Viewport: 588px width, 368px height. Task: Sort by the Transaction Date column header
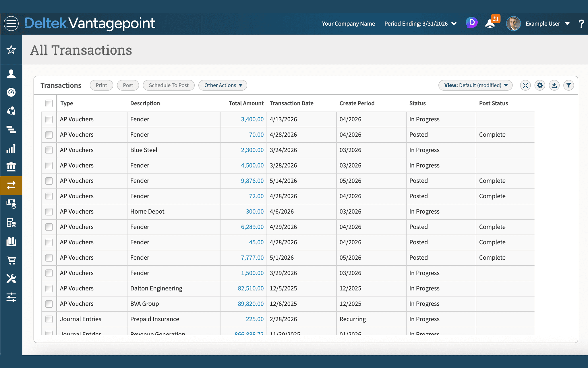pos(291,103)
